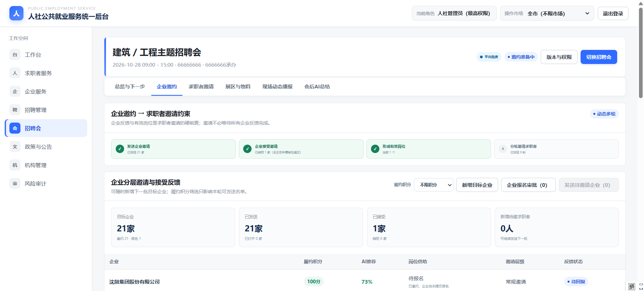644x291 pixels.
Task: Click the 73% AI推荐 value
Action: [x=367, y=282]
